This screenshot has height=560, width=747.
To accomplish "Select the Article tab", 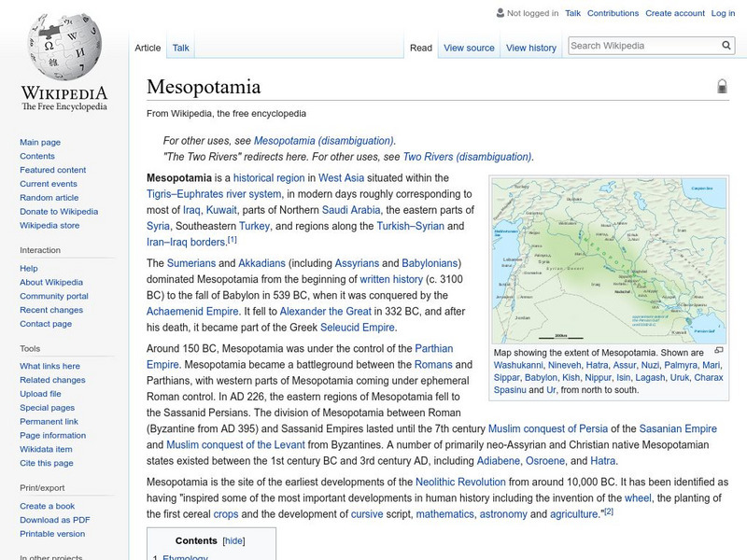I will [x=149, y=47].
